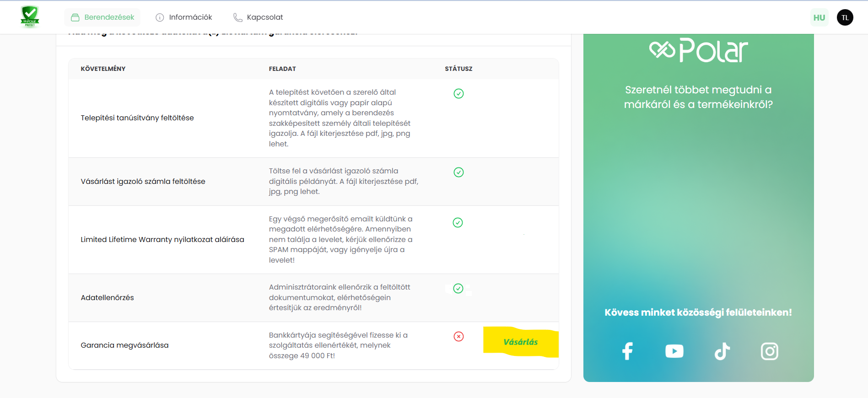868x398 pixels.
Task: Go to the Berendezések menu
Action: [102, 17]
